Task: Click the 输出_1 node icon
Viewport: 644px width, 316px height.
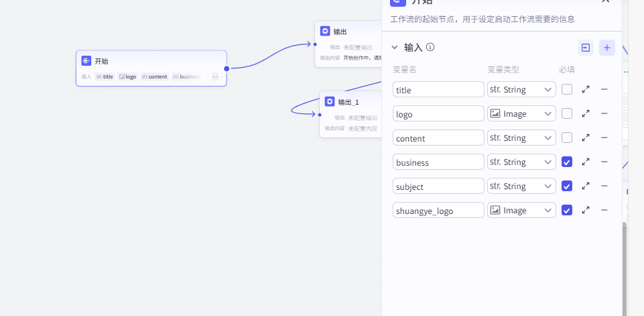Action: point(330,101)
